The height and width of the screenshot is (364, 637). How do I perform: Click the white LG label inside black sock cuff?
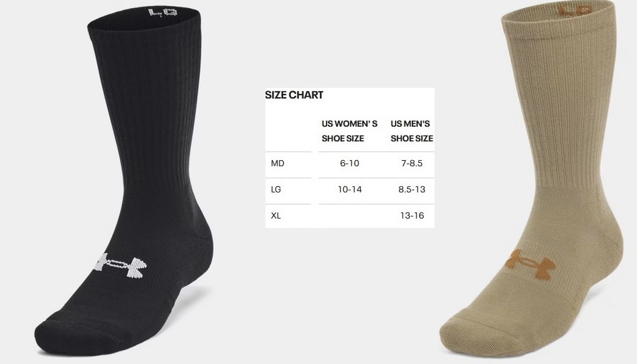tap(164, 11)
